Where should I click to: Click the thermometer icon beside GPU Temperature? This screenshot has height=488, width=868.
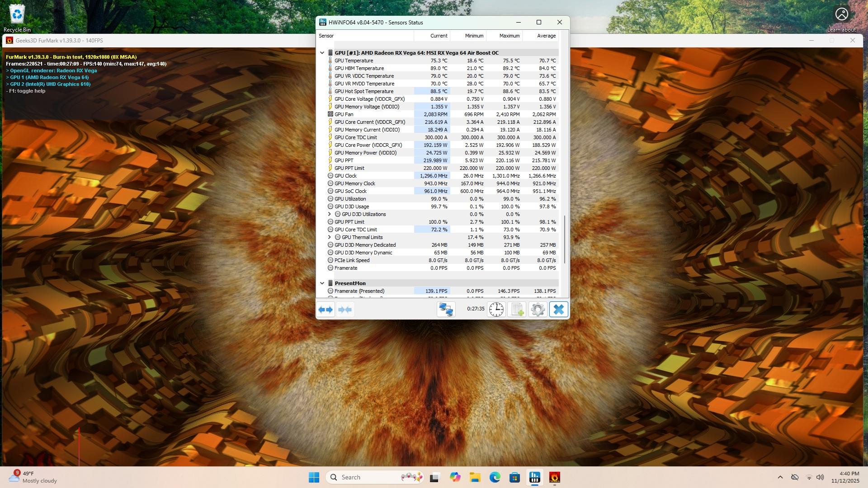330,61
